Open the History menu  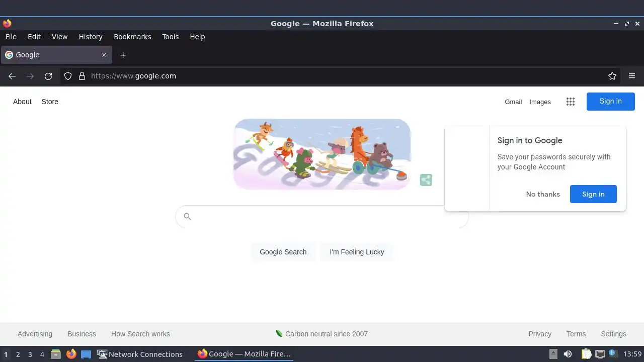point(91,37)
